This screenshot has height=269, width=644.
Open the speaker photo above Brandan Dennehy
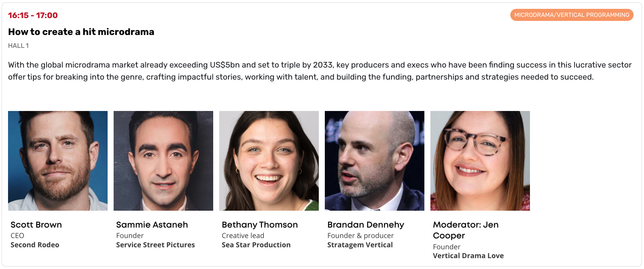375,161
